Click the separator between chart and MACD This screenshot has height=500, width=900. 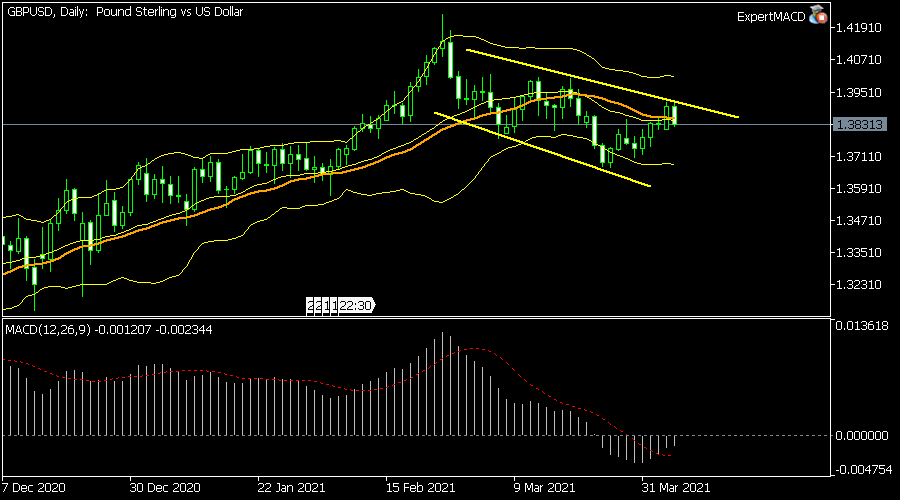pos(414,318)
